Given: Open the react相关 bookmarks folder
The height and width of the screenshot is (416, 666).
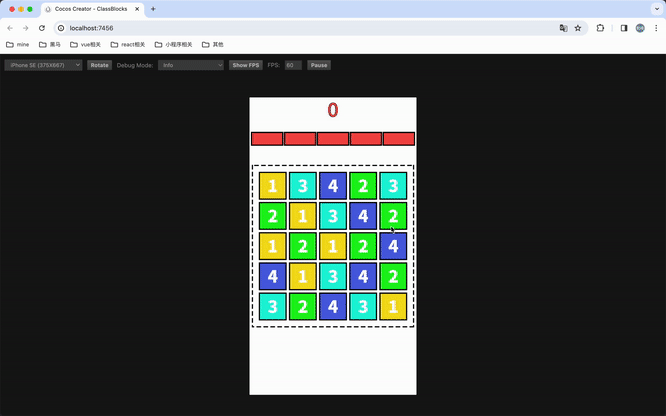Looking at the screenshot, I should coord(128,44).
